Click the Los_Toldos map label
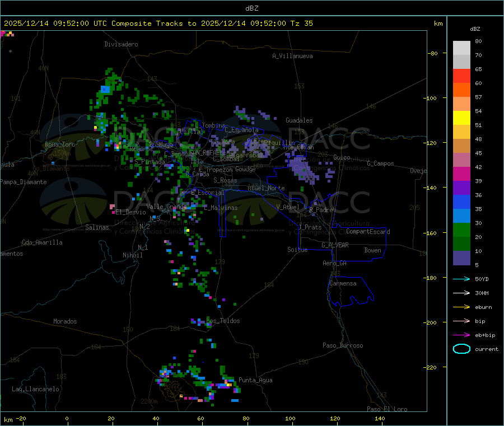This screenshot has width=504, height=426. coord(223,321)
